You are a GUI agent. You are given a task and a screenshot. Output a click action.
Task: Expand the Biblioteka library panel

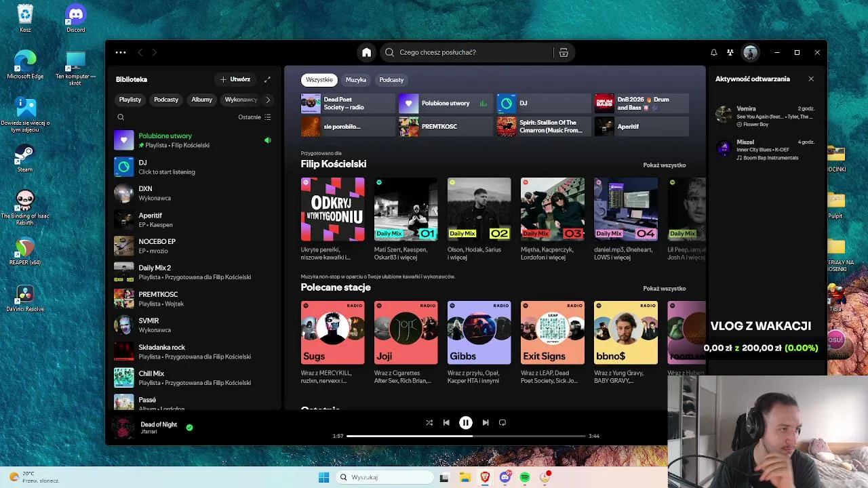[x=267, y=79]
